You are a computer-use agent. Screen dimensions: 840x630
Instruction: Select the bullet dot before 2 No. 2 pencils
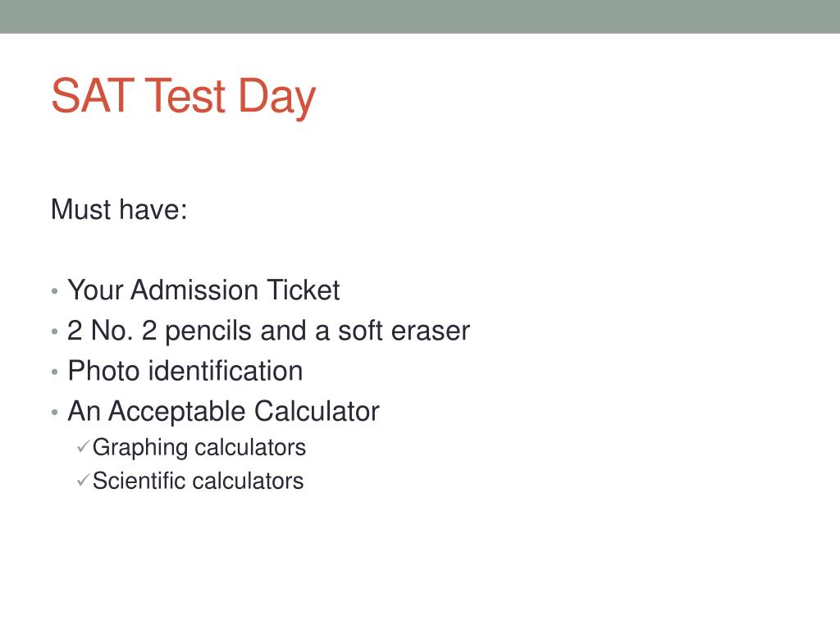(55, 331)
